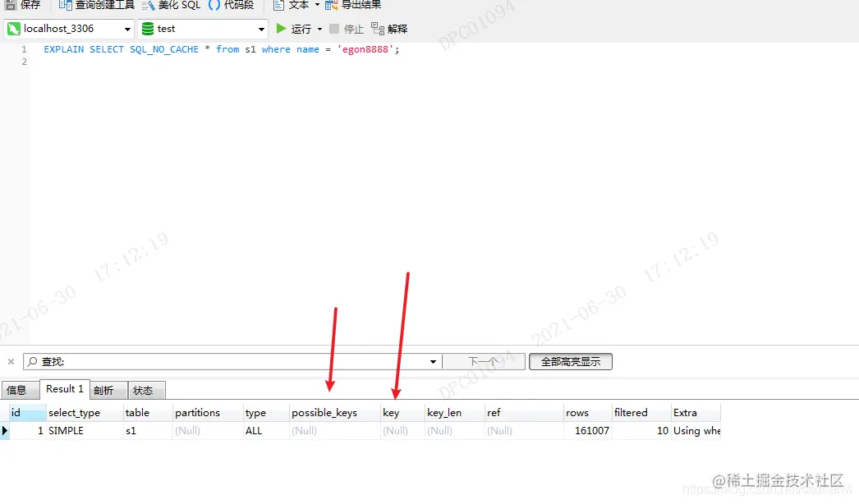The width and height of the screenshot is (859, 504).
Task: Select the (Null) partitions cell
Action: click(208, 431)
